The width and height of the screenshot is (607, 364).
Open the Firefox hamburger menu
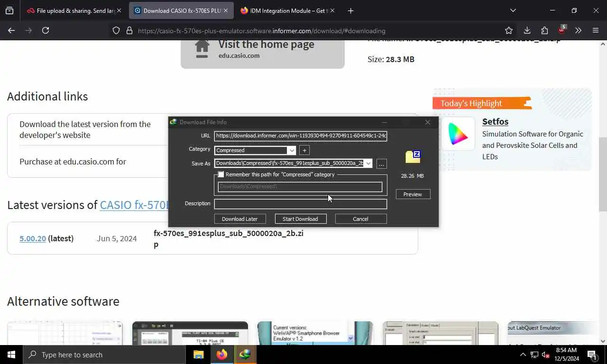click(x=596, y=30)
